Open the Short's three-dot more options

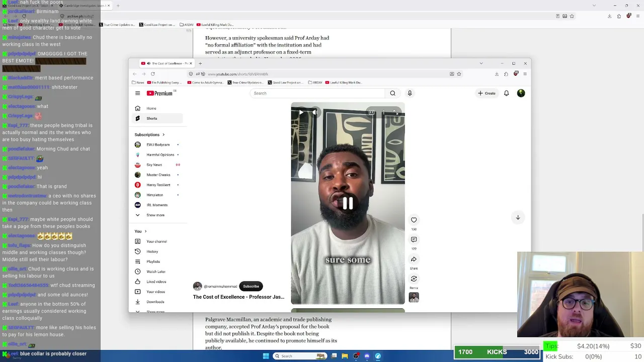point(383,112)
